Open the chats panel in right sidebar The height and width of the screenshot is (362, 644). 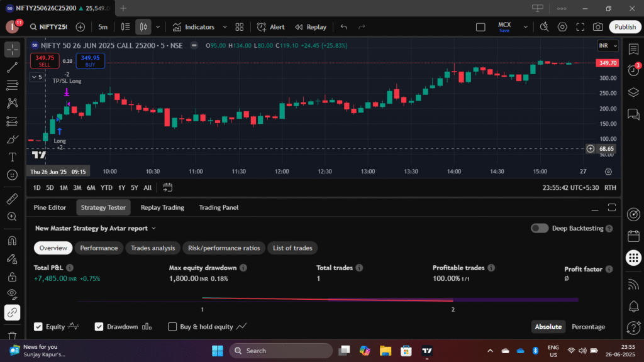633,114
